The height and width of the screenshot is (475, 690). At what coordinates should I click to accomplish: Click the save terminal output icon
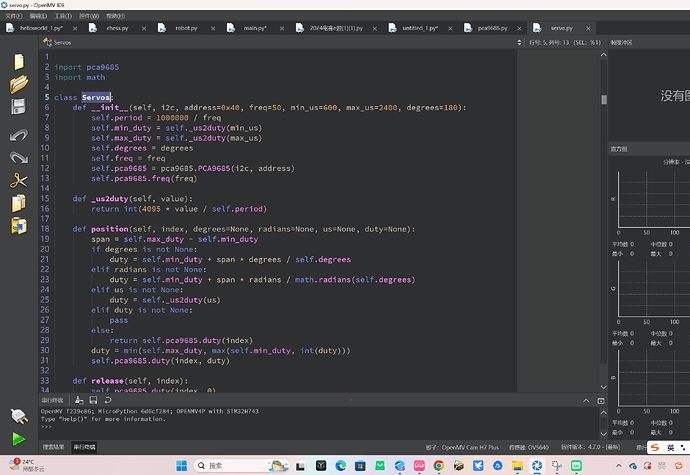pos(93,400)
